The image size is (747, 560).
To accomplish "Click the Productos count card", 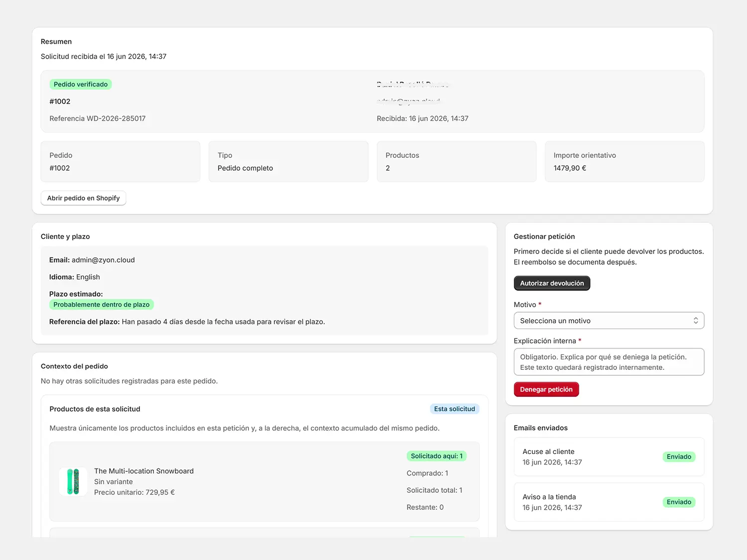I will click(456, 161).
